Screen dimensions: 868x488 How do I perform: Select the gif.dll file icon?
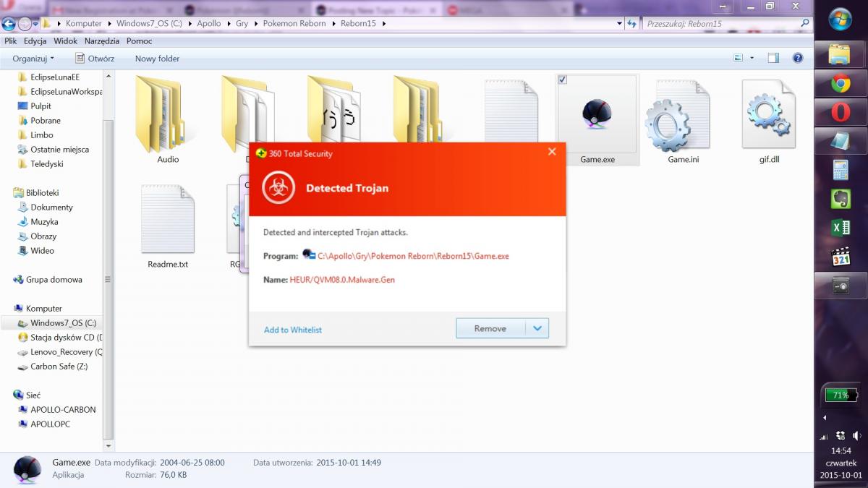pos(768,116)
